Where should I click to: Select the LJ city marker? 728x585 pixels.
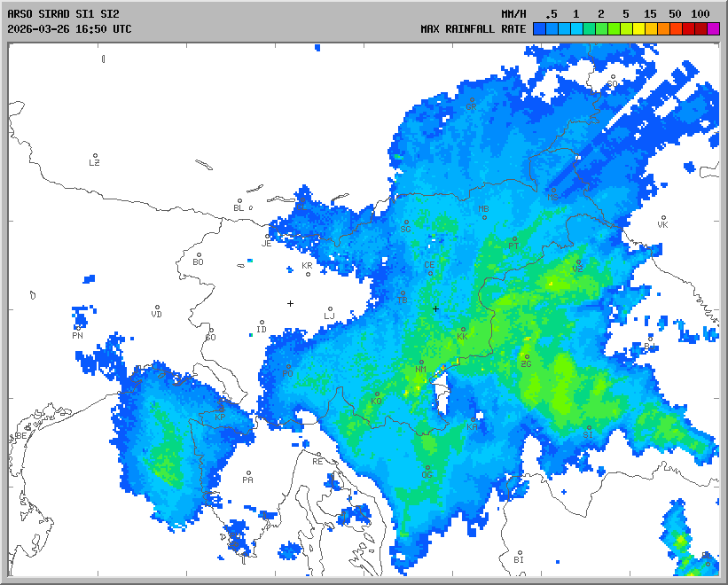[330, 309]
